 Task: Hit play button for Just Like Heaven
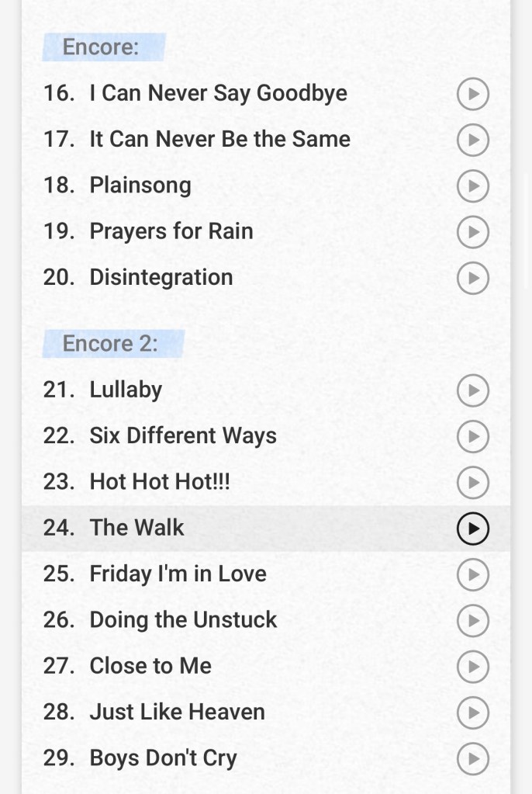pos(472,713)
